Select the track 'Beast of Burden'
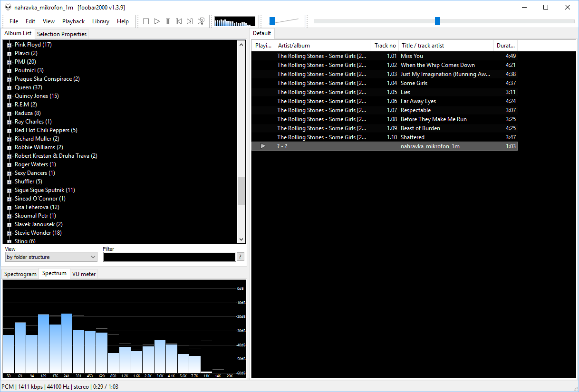The image size is (579, 392). (x=385, y=128)
